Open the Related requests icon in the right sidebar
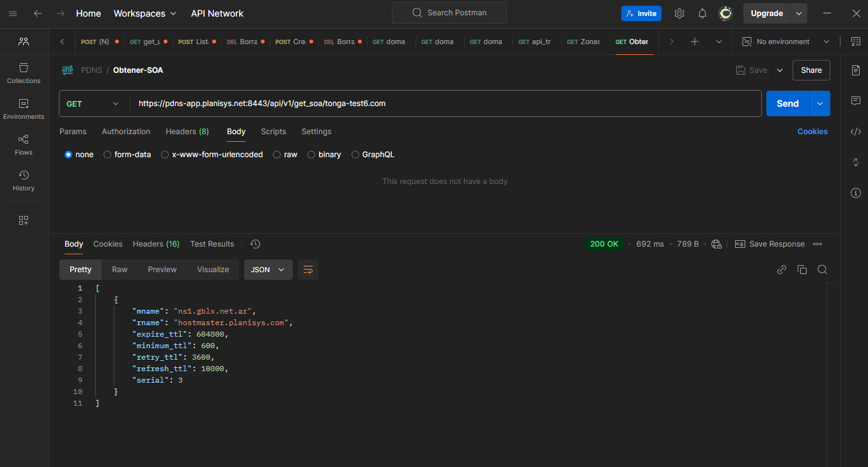Viewport: 868px width, 467px height. pos(856,162)
